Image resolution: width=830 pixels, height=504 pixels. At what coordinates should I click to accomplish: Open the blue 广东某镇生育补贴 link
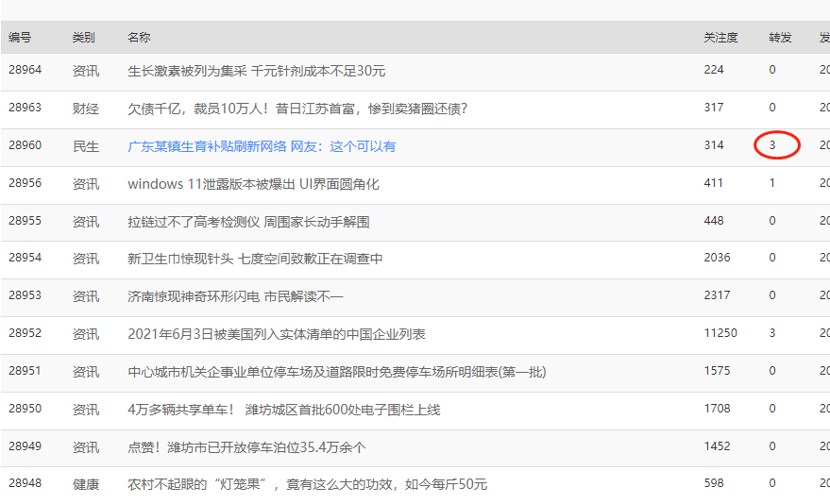coord(262,146)
